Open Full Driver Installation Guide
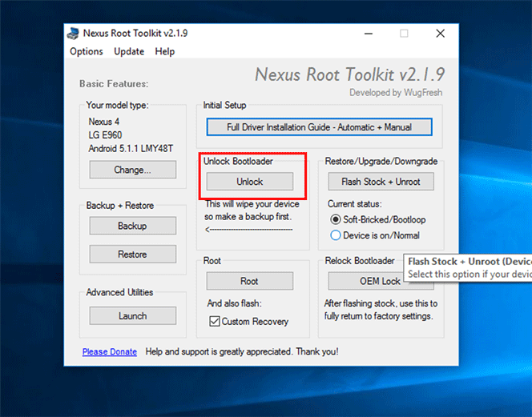This screenshot has height=417, width=532. (x=319, y=127)
